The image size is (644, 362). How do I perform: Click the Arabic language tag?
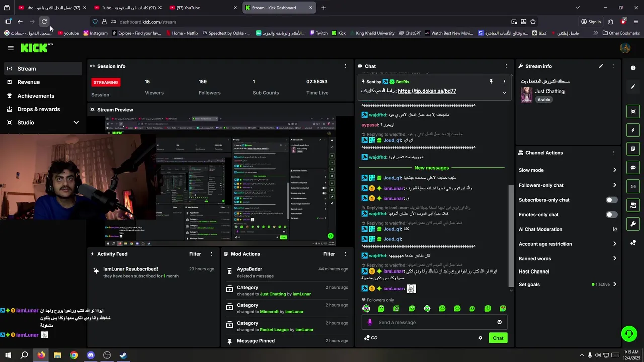point(544,100)
